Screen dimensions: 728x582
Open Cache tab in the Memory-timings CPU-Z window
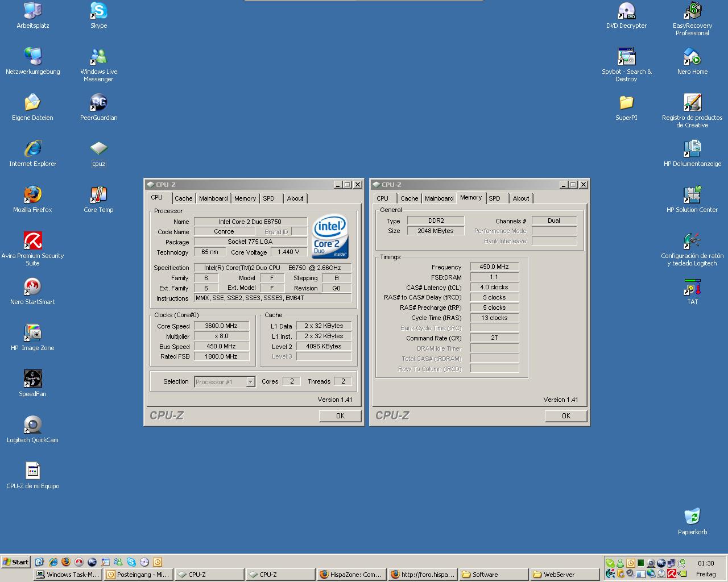[x=409, y=198]
